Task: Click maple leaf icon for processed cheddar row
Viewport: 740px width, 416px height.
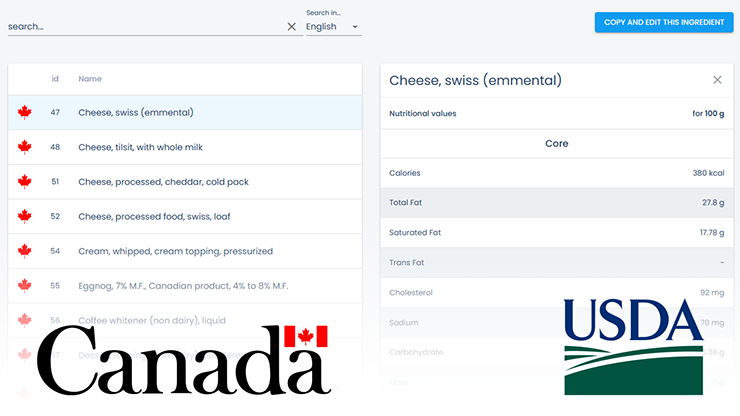Action: click(25, 182)
